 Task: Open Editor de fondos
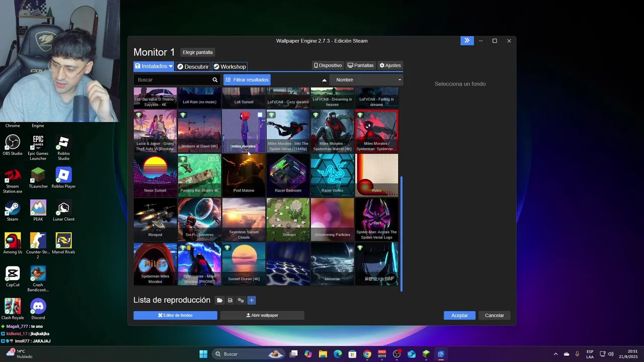coord(175,315)
